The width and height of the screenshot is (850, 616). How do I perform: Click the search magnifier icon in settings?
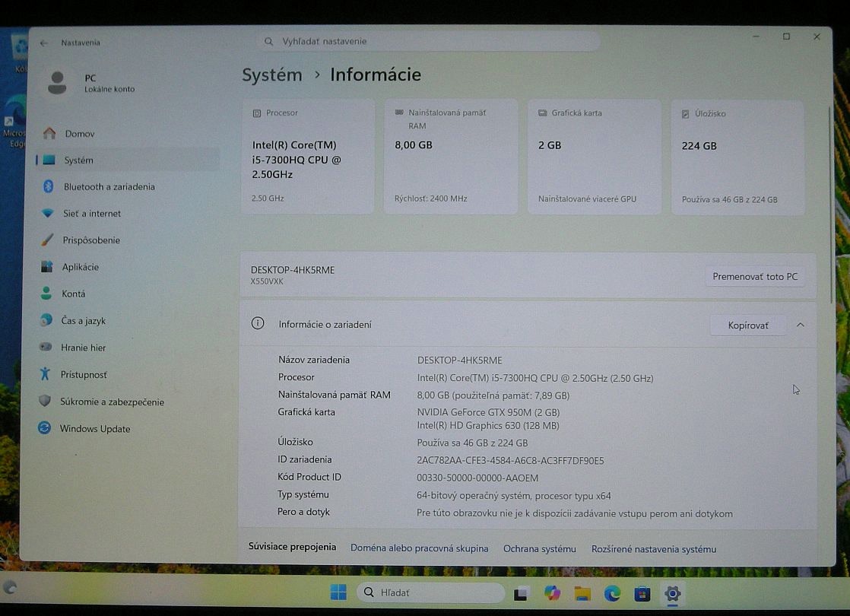(268, 41)
